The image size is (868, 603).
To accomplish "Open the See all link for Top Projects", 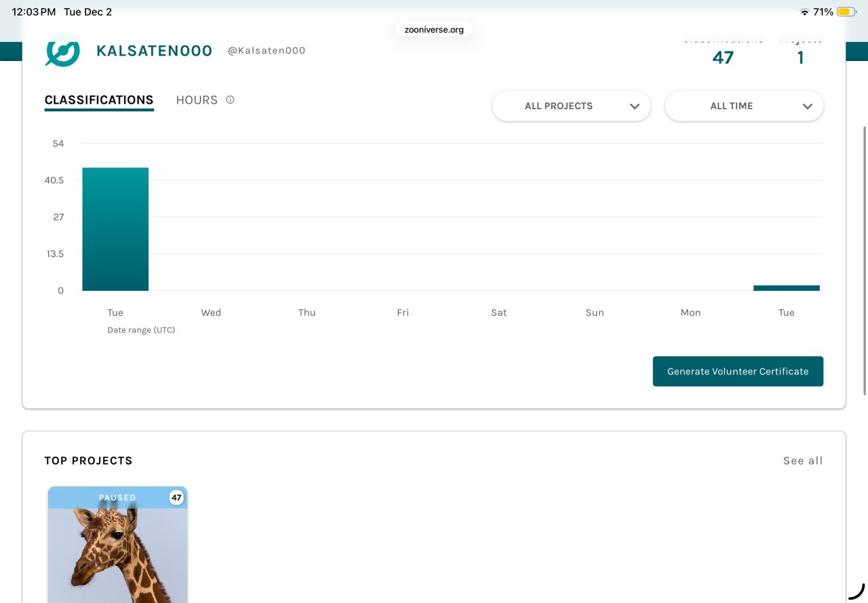I will [803, 461].
